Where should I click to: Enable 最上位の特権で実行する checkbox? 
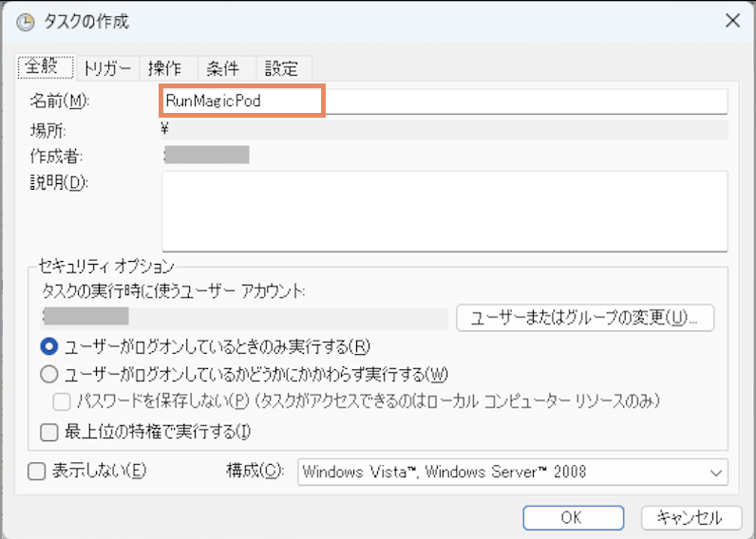pyautogui.click(x=49, y=432)
